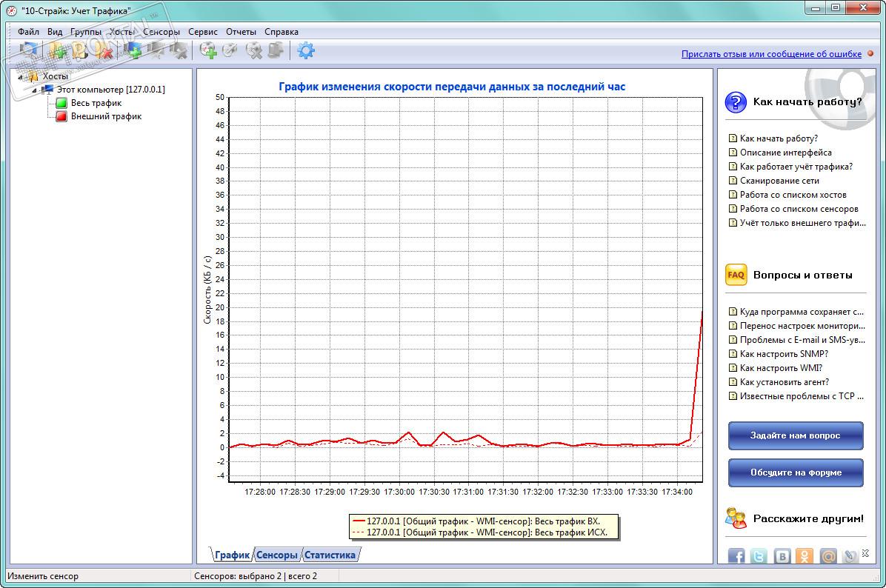Click the edit group folder icon
Viewport: 886px width, 588px height.
point(80,51)
